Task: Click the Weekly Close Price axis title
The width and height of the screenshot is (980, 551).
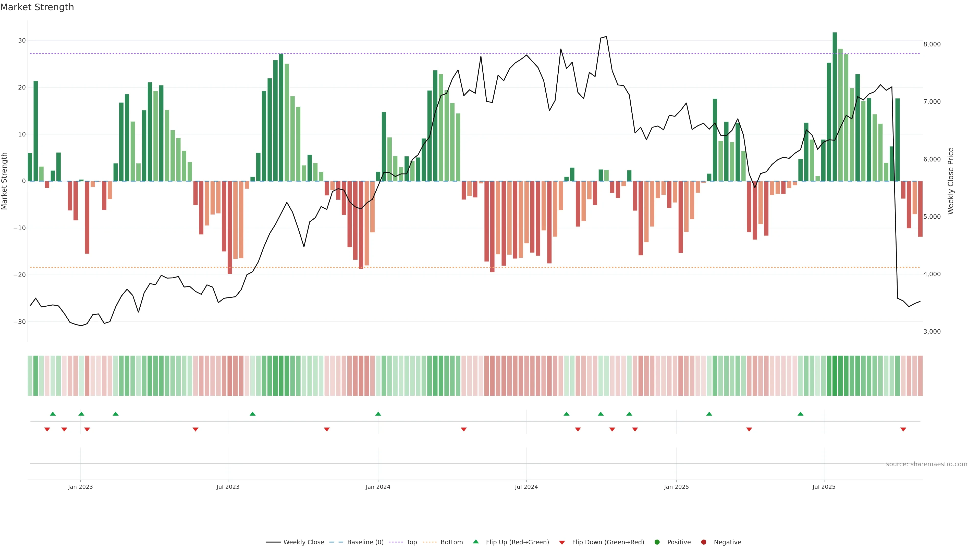Action: pyautogui.click(x=951, y=181)
